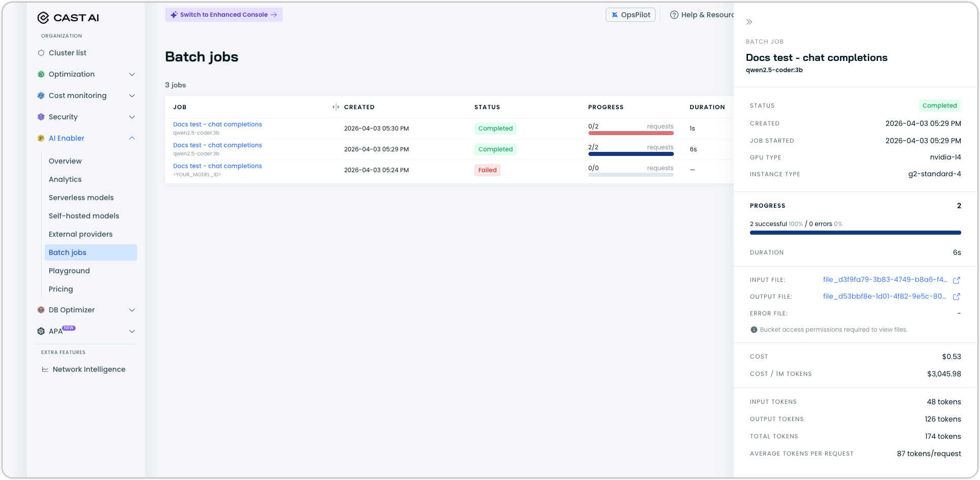Click the Failed status badge

[487, 170]
